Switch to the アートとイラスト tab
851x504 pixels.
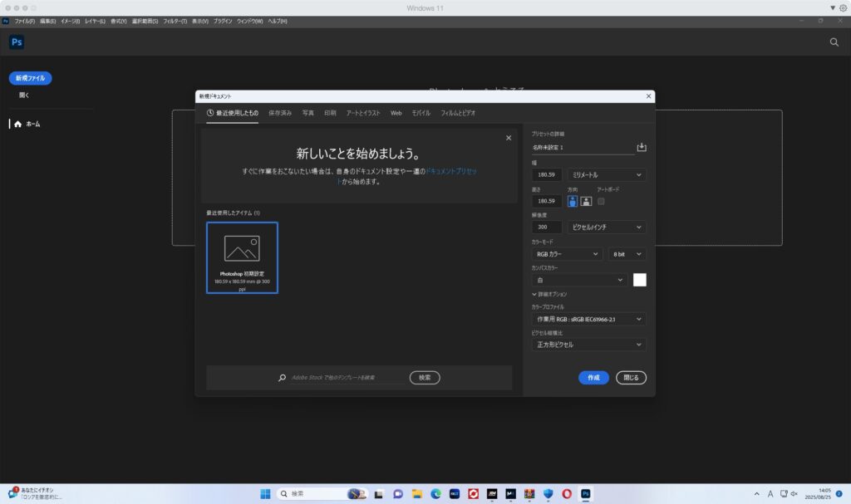click(x=363, y=113)
